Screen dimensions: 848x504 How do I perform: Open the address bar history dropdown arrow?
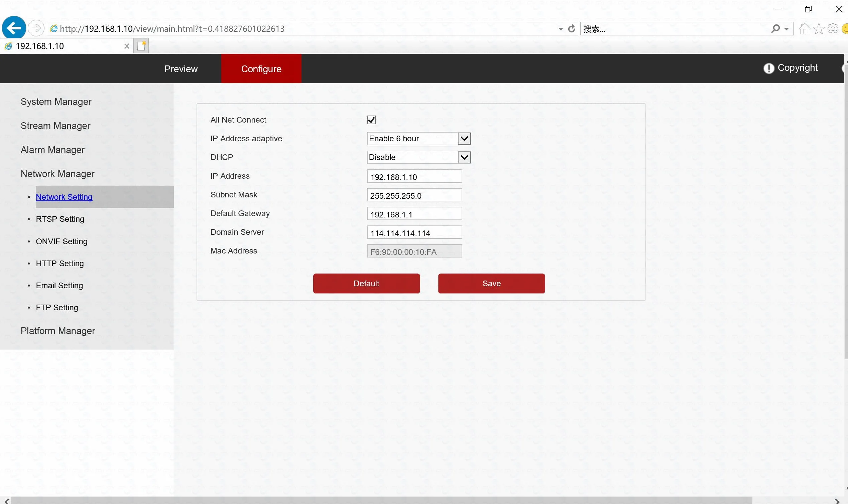[561, 29]
